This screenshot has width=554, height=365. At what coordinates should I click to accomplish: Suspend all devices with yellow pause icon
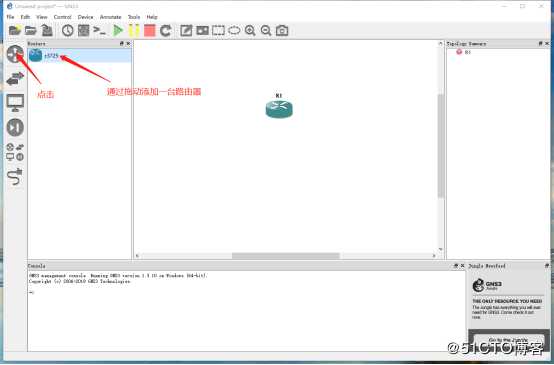[x=134, y=30]
